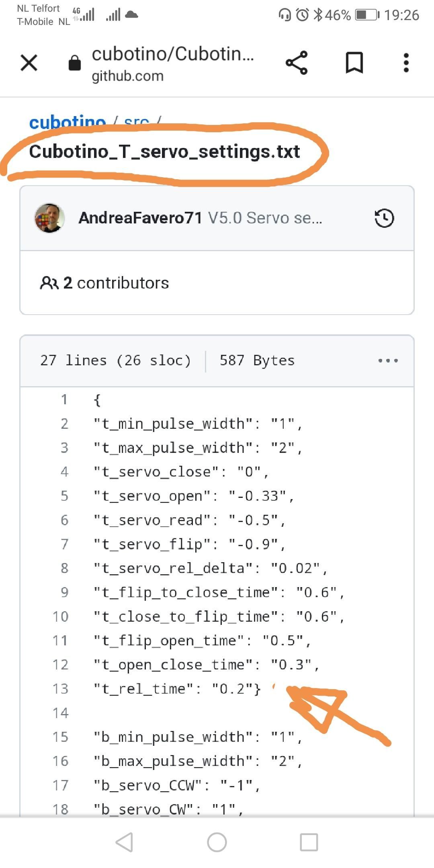Tap the share icon
The height and width of the screenshot is (868, 434).
pyautogui.click(x=297, y=63)
